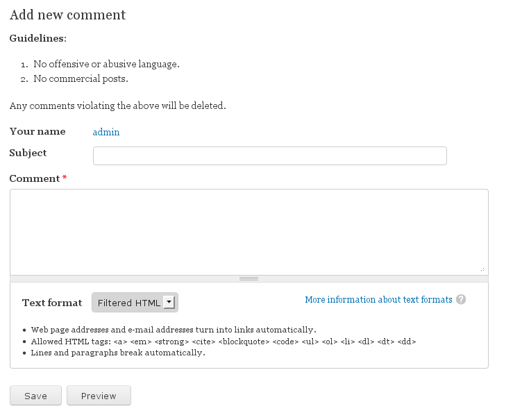
Task: Open the Text format select box
Action: (135, 303)
